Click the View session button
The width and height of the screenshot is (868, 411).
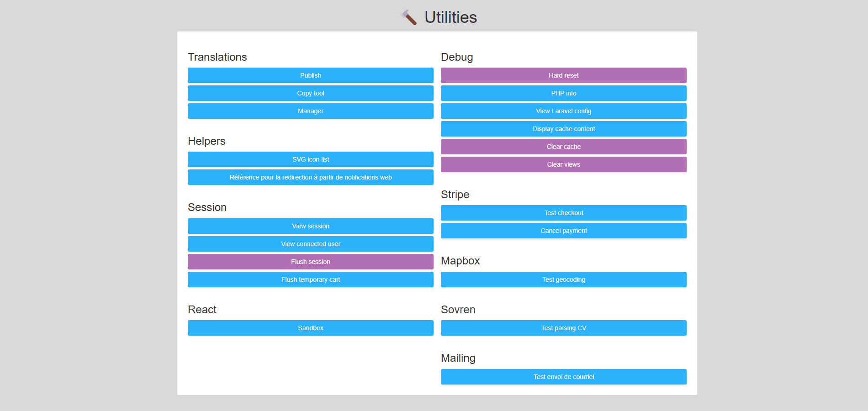point(310,226)
